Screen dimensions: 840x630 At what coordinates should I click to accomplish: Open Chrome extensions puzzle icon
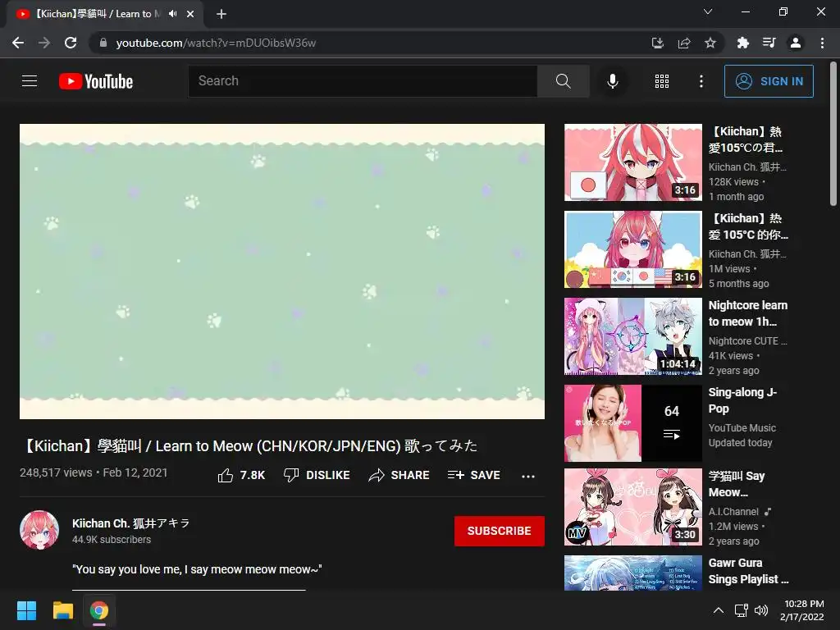coord(743,43)
